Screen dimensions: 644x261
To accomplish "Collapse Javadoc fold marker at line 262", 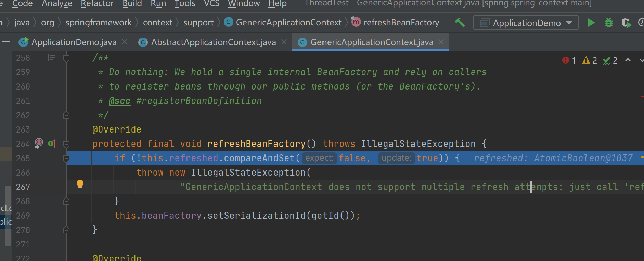I will (x=66, y=115).
